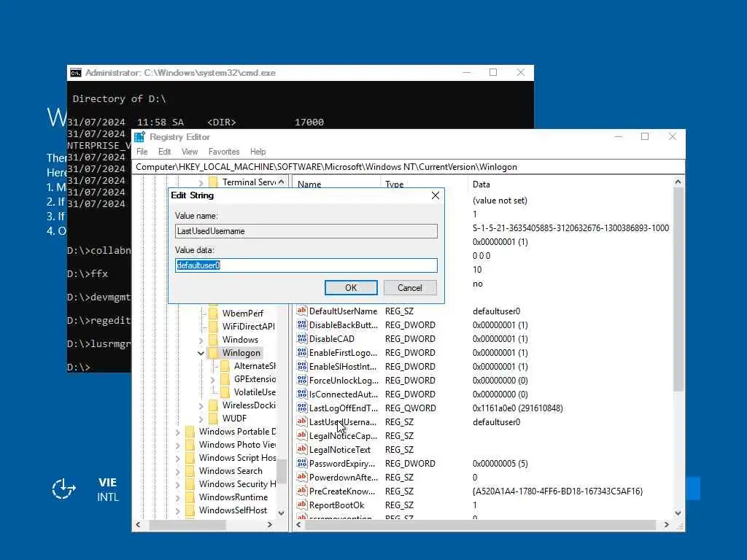Click the WindowsRuntime folder icon
The width and height of the screenshot is (747, 560).
[x=190, y=497]
